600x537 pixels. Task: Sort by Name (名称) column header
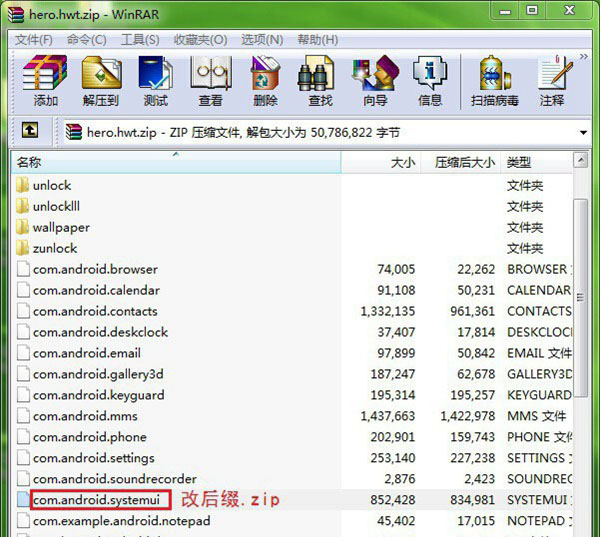(176, 163)
